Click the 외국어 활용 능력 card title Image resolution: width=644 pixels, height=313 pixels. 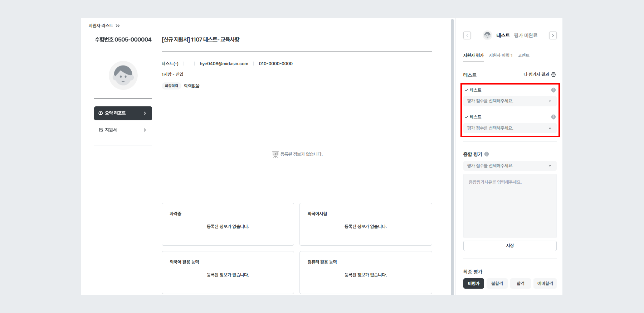coord(184,262)
